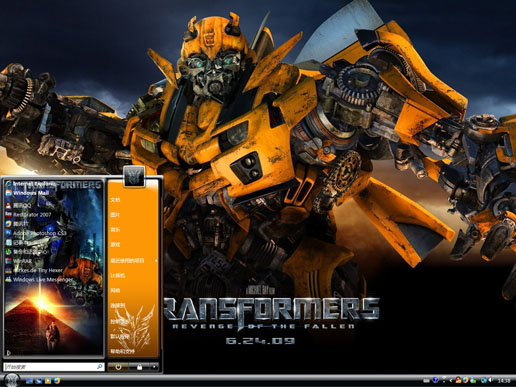Image resolution: width=516 pixels, height=387 pixels.
Task: Click the taskbar clock showing 14:38
Action: [504, 381]
